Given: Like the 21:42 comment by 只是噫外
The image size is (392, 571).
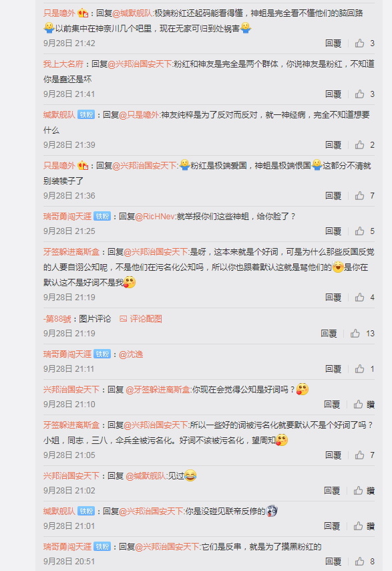Looking at the screenshot, I should (360, 43).
